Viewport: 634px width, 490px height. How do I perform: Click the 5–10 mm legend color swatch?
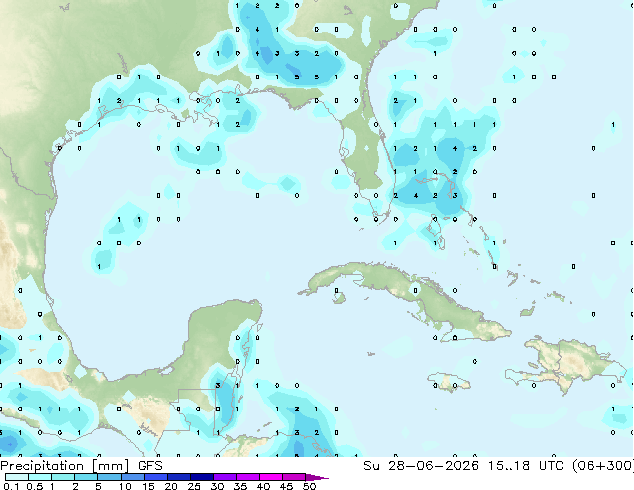(x=109, y=477)
